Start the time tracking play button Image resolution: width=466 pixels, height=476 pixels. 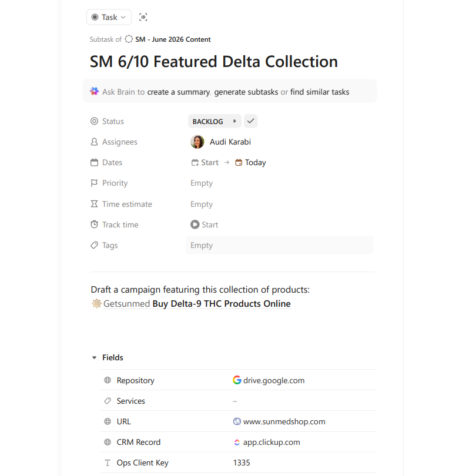point(195,224)
